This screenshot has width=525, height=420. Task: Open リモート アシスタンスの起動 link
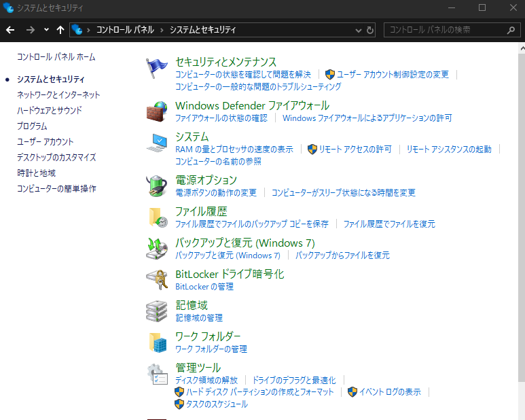point(449,149)
